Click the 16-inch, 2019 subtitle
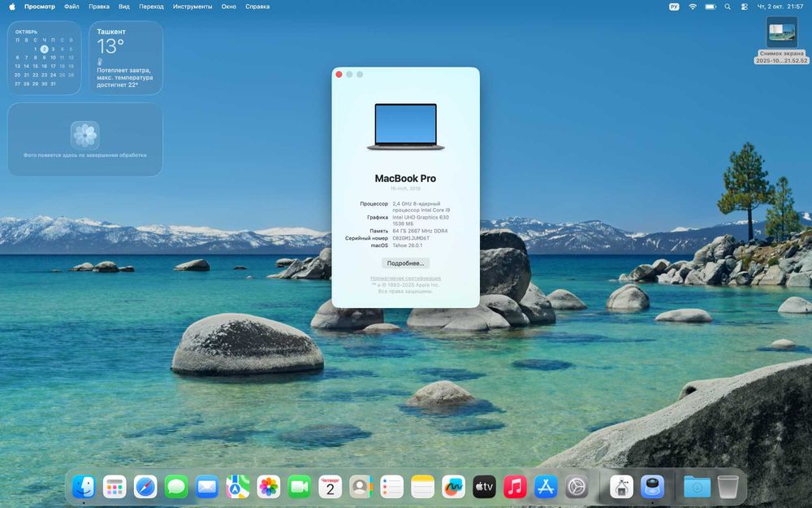812x508 pixels. (x=405, y=189)
